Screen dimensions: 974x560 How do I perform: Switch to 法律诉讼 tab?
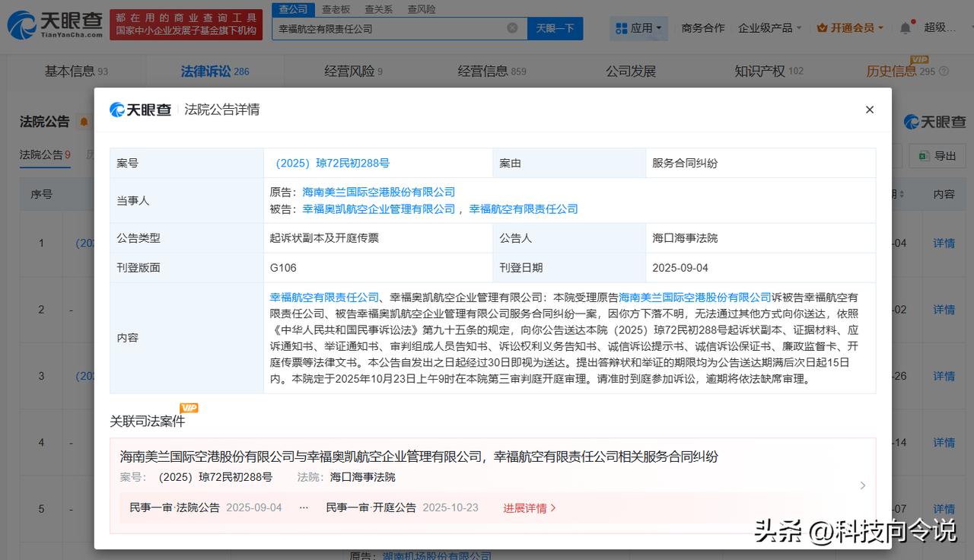pyautogui.click(x=215, y=71)
